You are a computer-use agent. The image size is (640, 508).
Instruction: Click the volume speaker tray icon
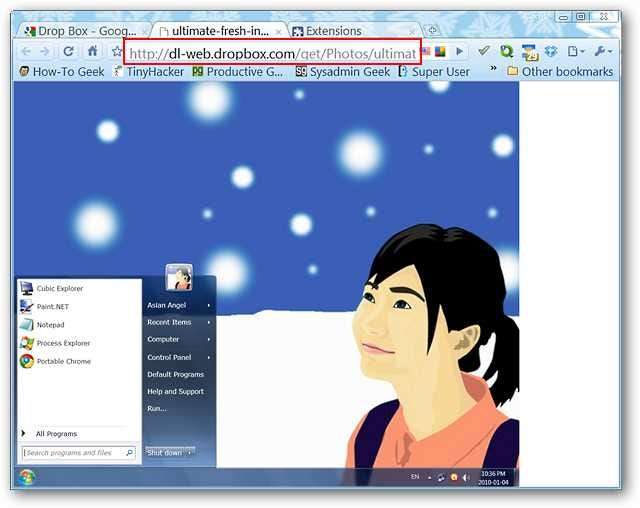[466, 477]
